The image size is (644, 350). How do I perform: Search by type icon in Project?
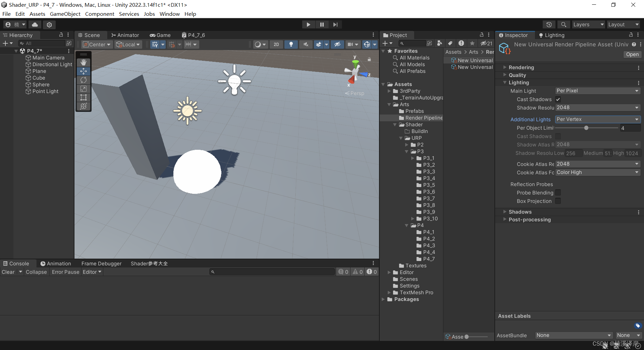(x=439, y=43)
